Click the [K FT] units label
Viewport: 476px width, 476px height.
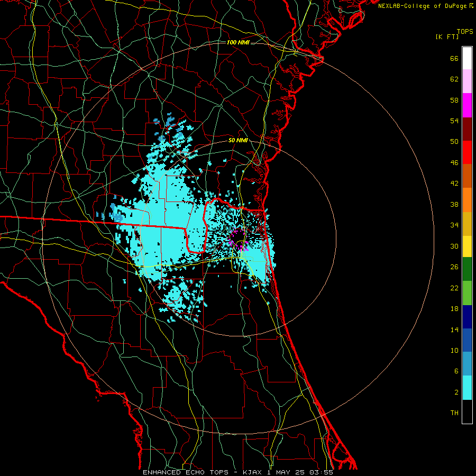click(x=447, y=37)
